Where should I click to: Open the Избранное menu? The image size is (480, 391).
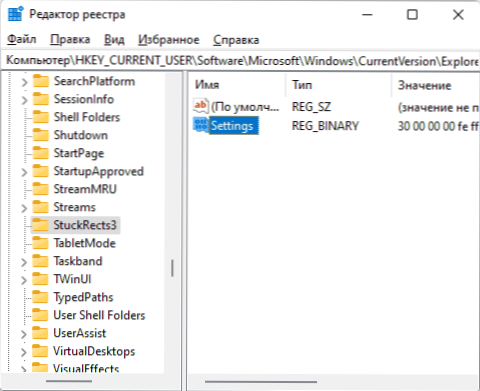(x=169, y=39)
